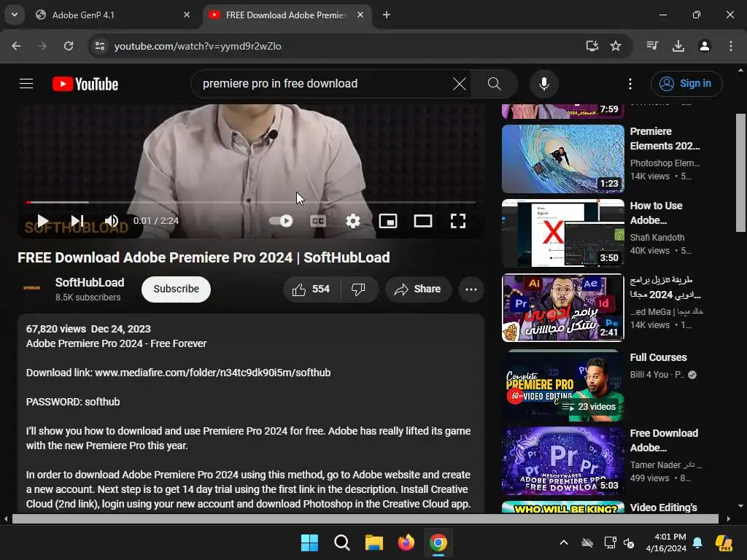Reload the current page
This screenshot has height=560, width=747.
[x=69, y=46]
